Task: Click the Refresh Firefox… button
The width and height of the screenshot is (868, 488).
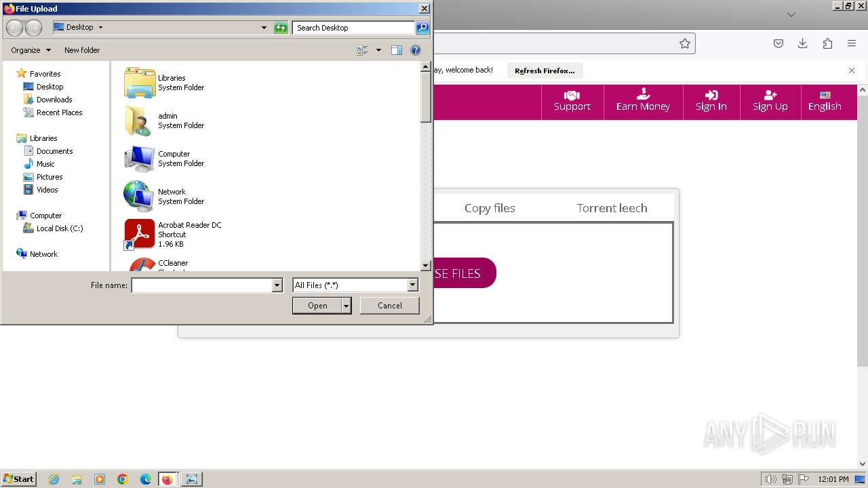Action: click(x=545, y=70)
